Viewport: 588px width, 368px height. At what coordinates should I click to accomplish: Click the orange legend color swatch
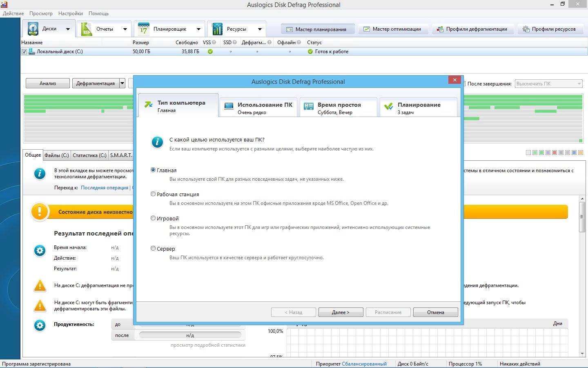click(x=581, y=153)
